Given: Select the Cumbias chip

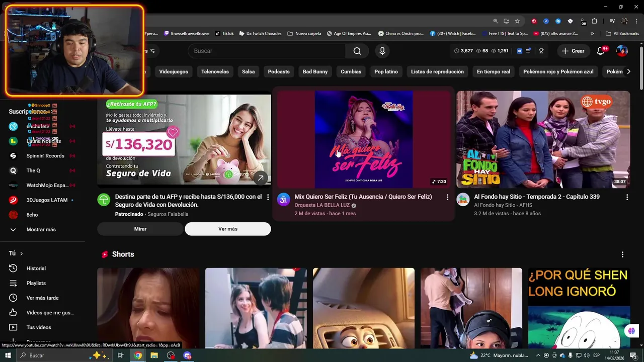Looking at the screenshot, I should [351, 71].
